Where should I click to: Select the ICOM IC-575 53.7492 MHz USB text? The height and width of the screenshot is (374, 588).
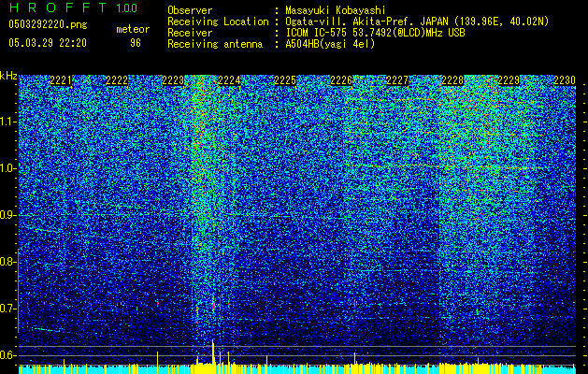pyautogui.click(x=375, y=33)
